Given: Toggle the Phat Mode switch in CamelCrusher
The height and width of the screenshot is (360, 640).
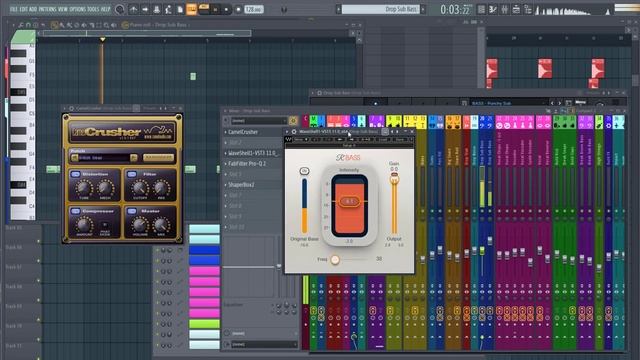Looking at the screenshot, I should [x=105, y=225].
